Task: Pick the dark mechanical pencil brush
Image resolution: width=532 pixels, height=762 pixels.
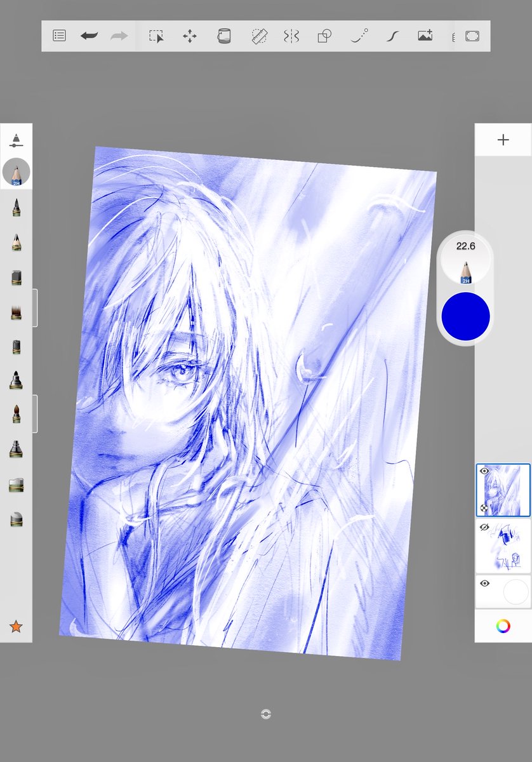Action: [16, 207]
